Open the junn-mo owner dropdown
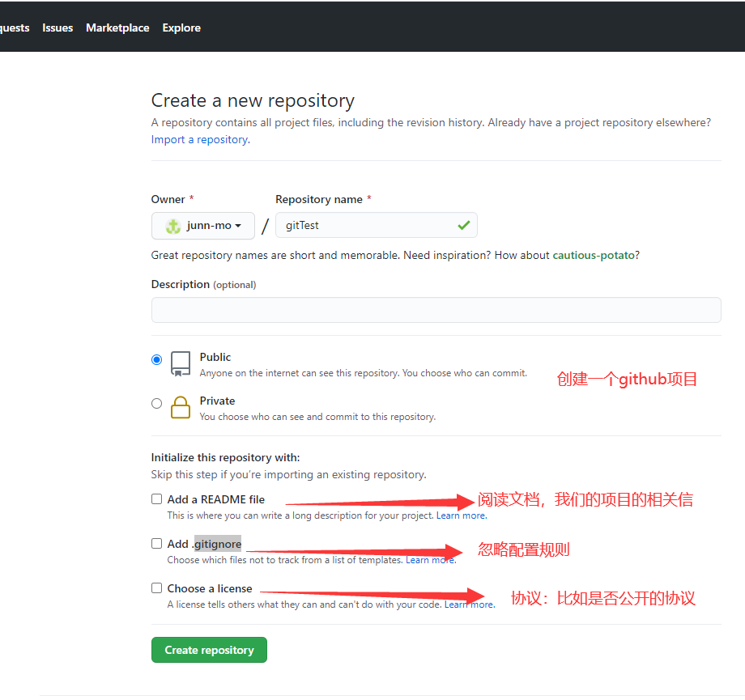This screenshot has width=745, height=700. [x=203, y=226]
